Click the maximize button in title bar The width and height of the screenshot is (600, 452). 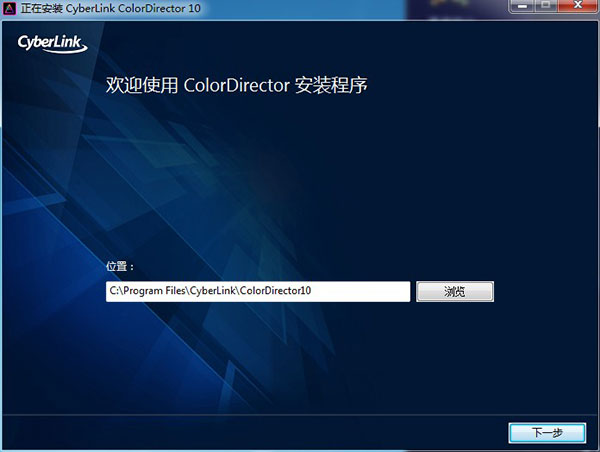click(546, 6)
